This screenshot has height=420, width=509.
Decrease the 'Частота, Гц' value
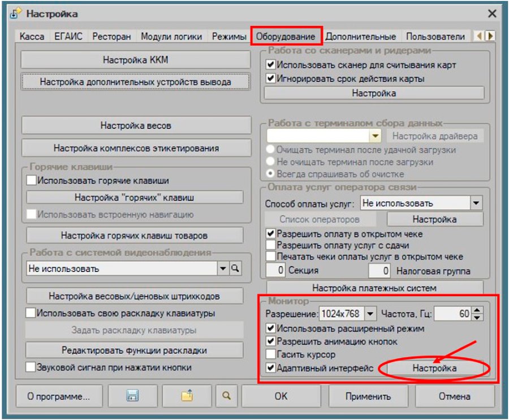[x=477, y=318]
